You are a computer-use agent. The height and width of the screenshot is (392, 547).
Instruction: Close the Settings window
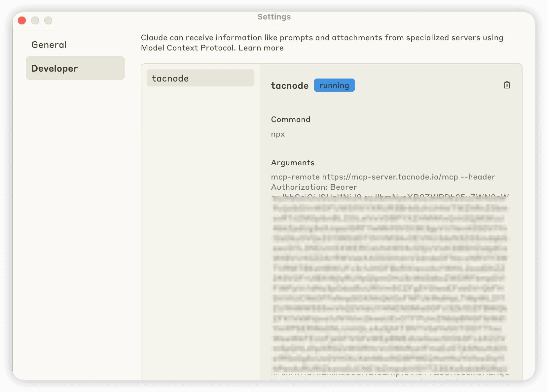point(22,20)
